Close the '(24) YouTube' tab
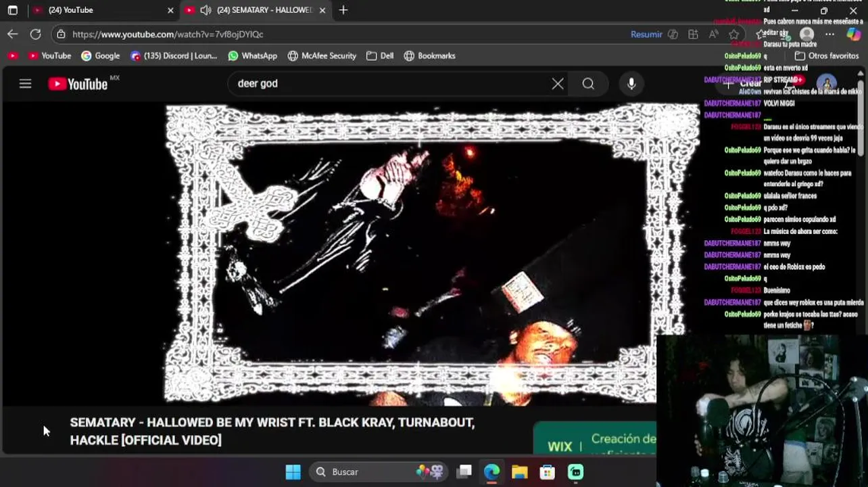868x487 pixels. (x=170, y=10)
